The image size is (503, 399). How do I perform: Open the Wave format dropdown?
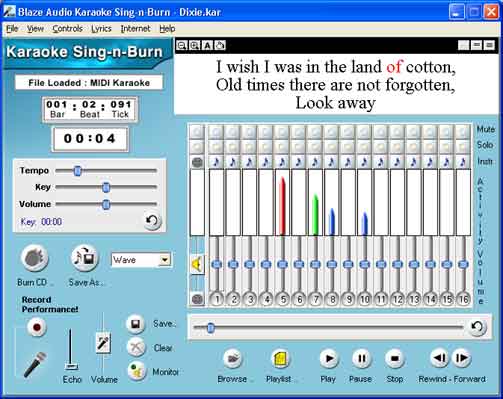(165, 260)
